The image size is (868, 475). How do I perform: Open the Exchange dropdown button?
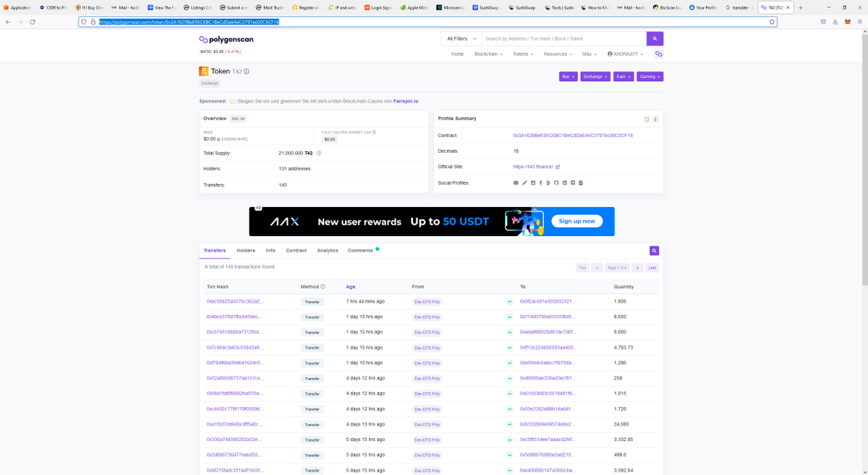click(595, 76)
